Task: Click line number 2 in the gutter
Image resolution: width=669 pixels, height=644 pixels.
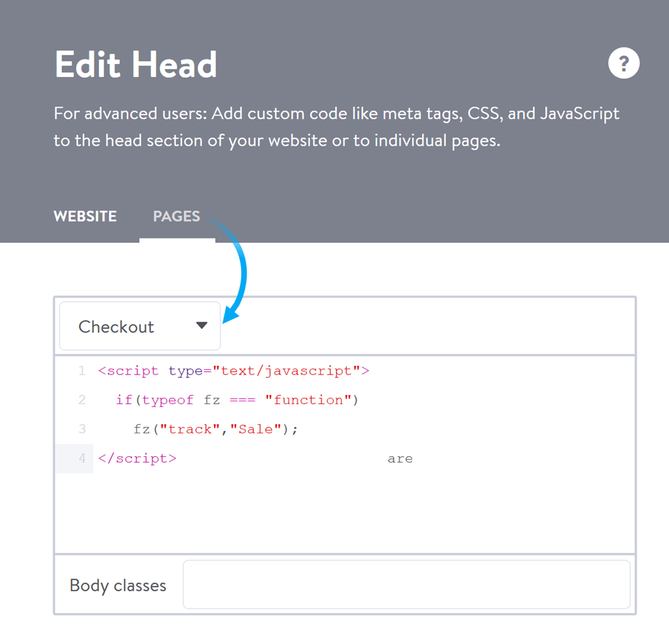Action: coord(82,400)
